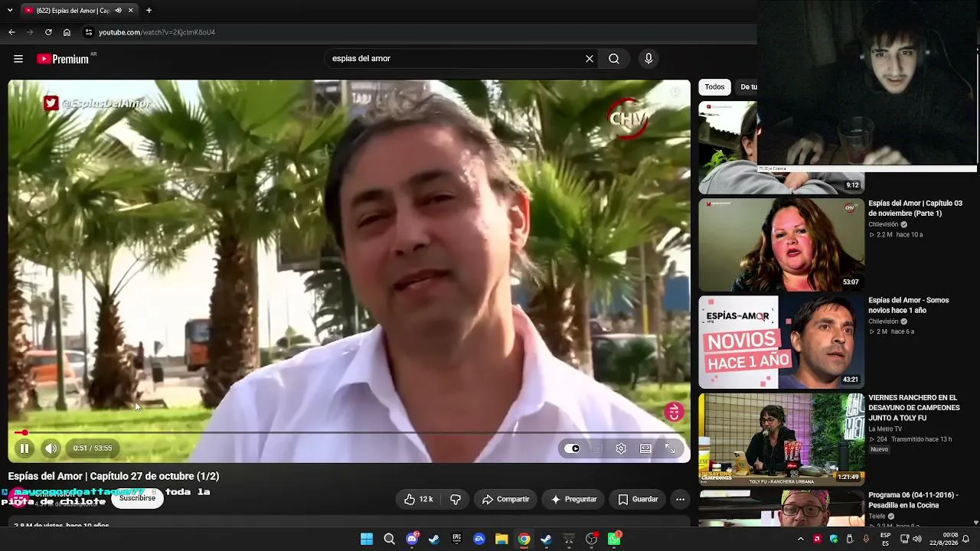The image size is (980, 551).
Task: Enter fullscreen mode
Action: point(670,448)
